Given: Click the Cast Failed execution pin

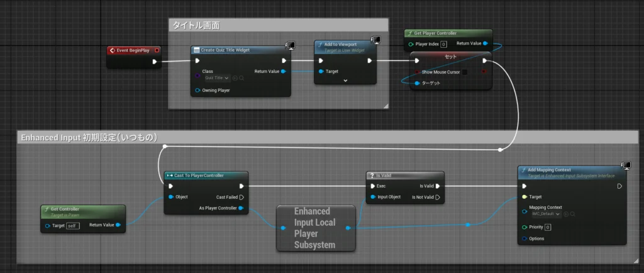Looking at the screenshot, I should [x=242, y=197].
